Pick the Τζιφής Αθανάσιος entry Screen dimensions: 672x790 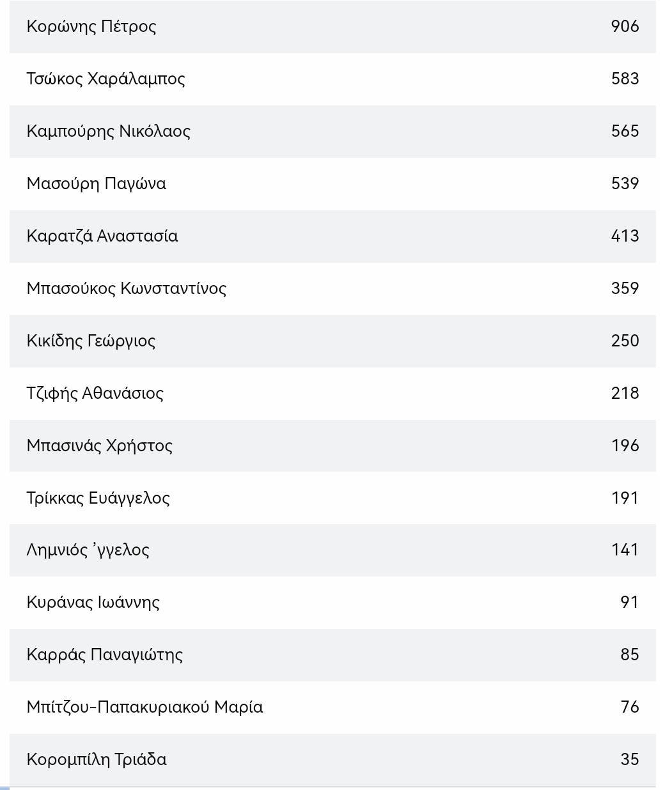tap(95, 393)
